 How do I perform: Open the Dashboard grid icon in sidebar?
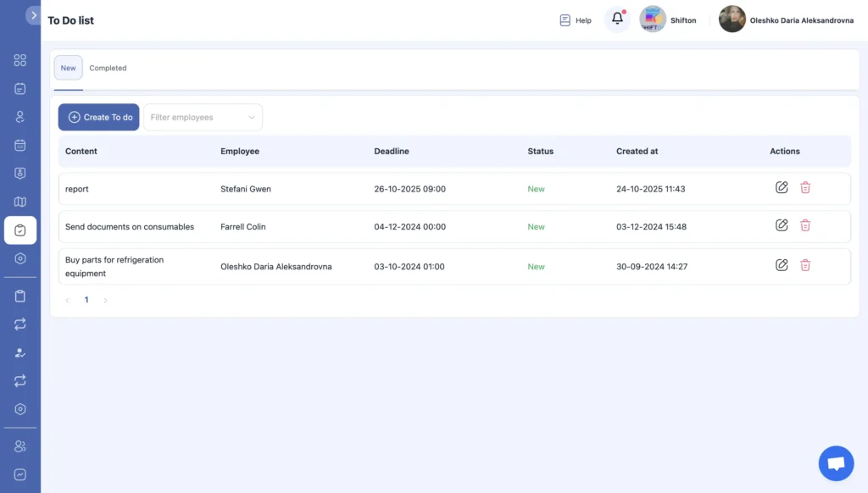20,60
